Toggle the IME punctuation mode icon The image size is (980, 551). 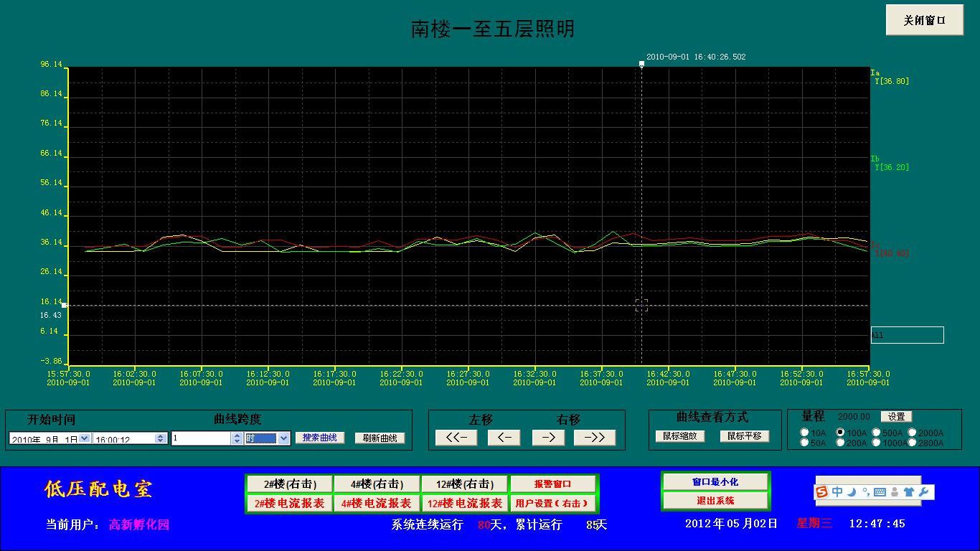coord(865,492)
